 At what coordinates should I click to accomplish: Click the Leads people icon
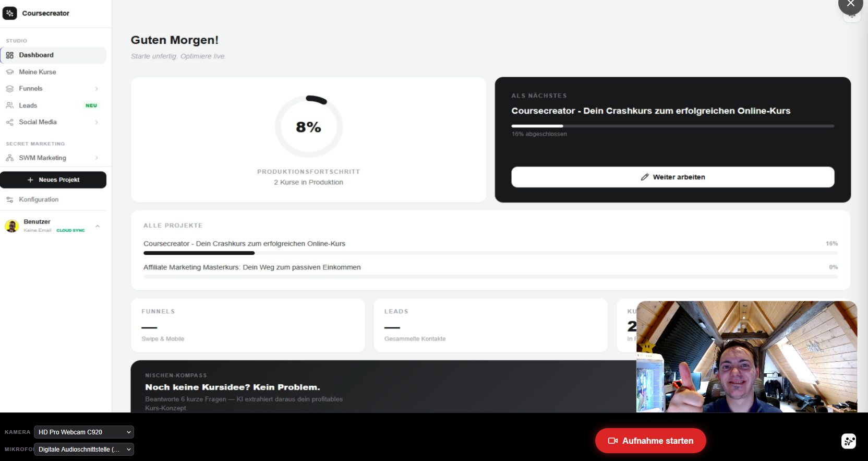pyautogui.click(x=9, y=105)
